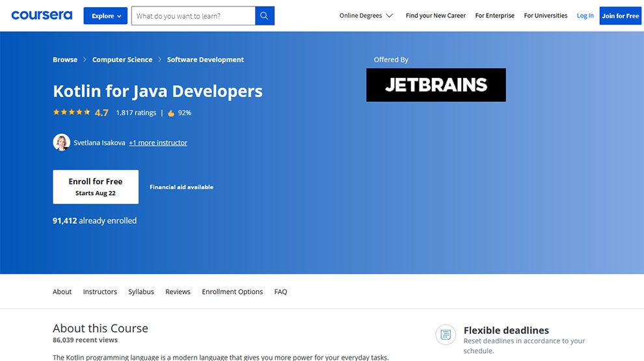The width and height of the screenshot is (644, 361).
Task: Click the search magnifier button
Action: tap(265, 16)
